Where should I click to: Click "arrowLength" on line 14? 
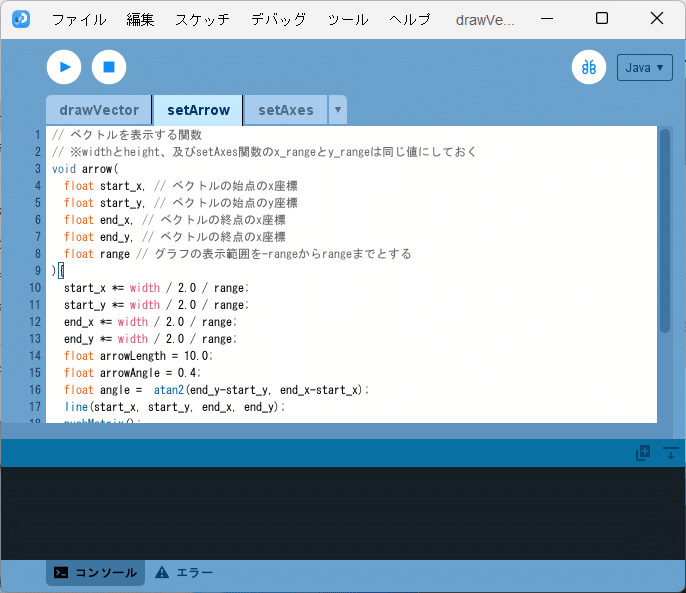pyautogui.click(x=133, y=356)
